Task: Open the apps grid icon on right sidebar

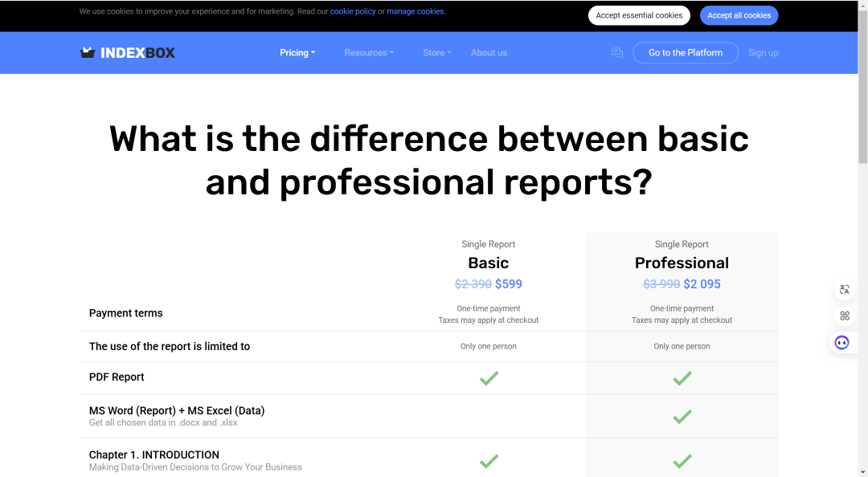Action: (x=844, y=316)
